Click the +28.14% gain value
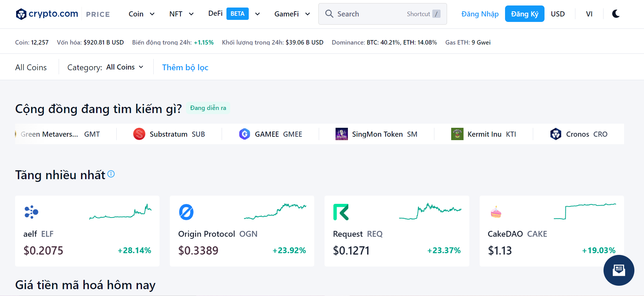The width and height of the screenshot is (644, 296). [134, 251]
